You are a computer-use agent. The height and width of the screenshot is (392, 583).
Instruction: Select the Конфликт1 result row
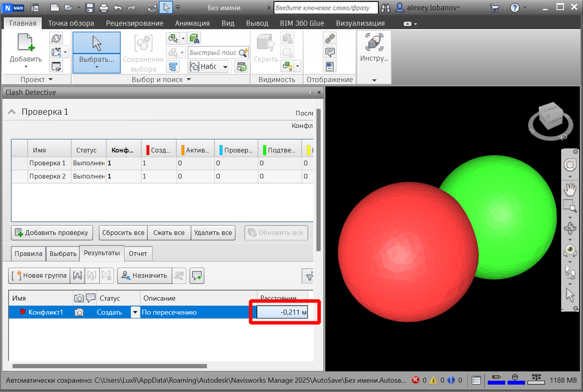[x=158, y=312]
